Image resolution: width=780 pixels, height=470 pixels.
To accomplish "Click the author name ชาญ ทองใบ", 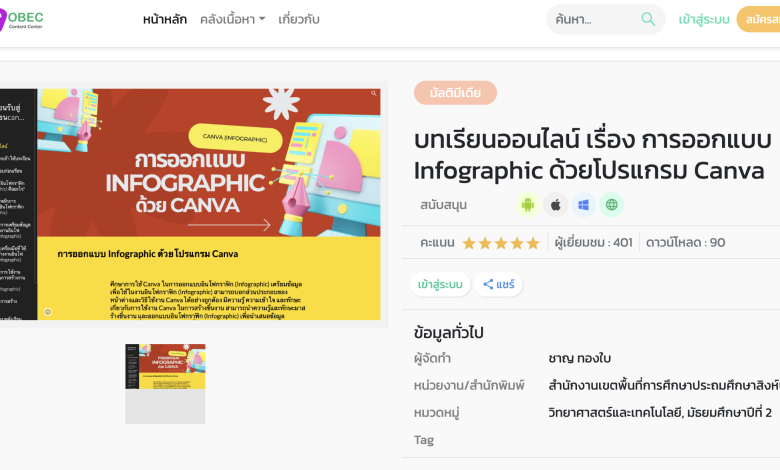I will click(x=580, y=358).
